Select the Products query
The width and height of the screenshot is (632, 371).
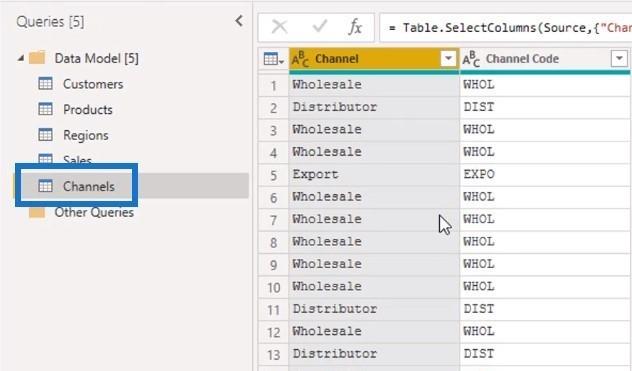pyautogui.click(x=88, y=109)
